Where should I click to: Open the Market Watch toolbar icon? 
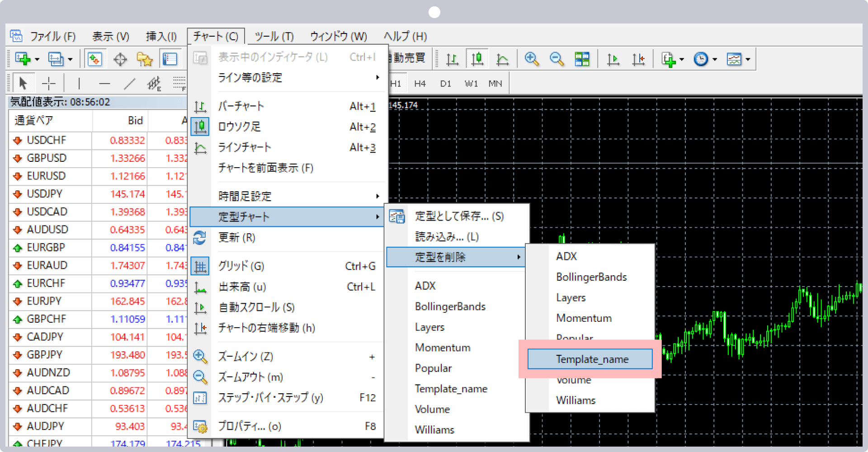94,59
